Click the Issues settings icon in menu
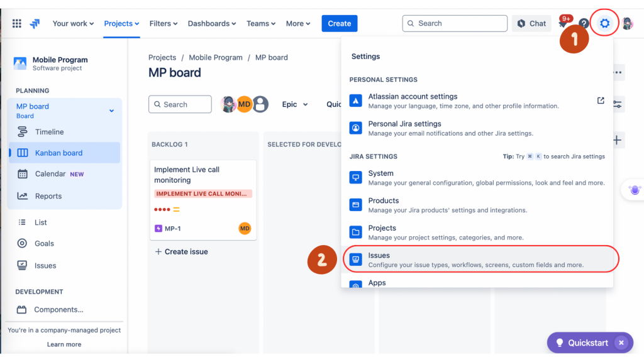This screenshot has height=362, width=644. pos(356,260)
